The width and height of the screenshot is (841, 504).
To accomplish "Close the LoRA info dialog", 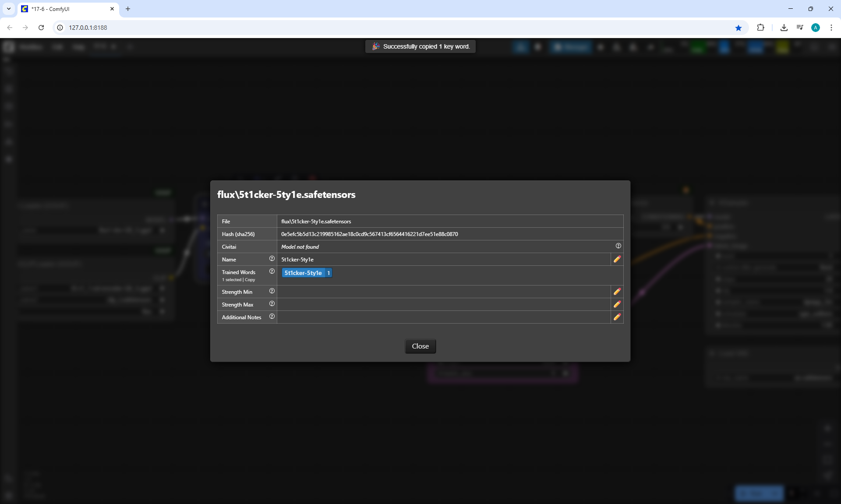I will [x=420, y=346].
